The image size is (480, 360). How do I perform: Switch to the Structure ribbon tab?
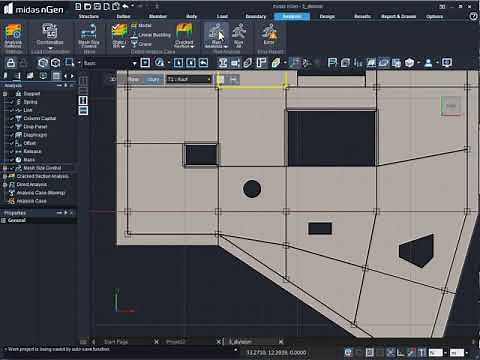pos(89,16)
